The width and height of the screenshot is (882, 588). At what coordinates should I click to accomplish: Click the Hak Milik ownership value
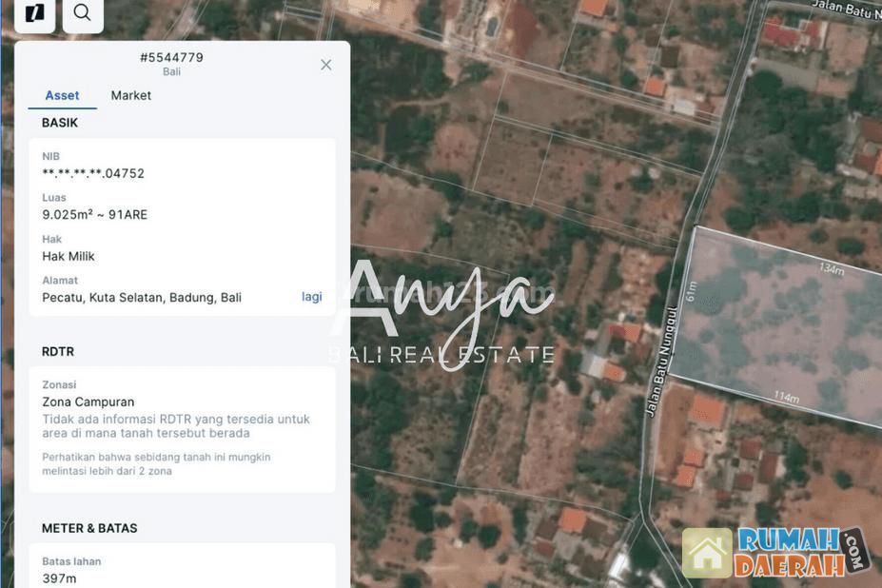click(x=69, y=256)
